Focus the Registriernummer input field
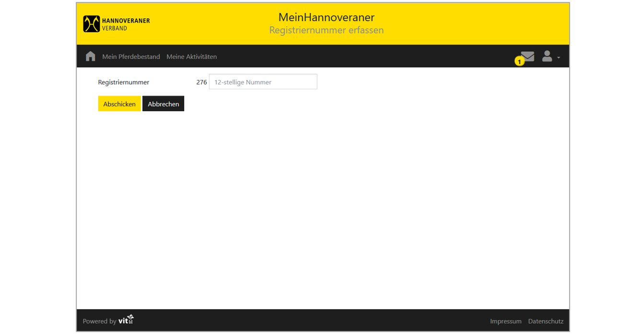This screenshot has width=644, height=334. coord(263,81)
